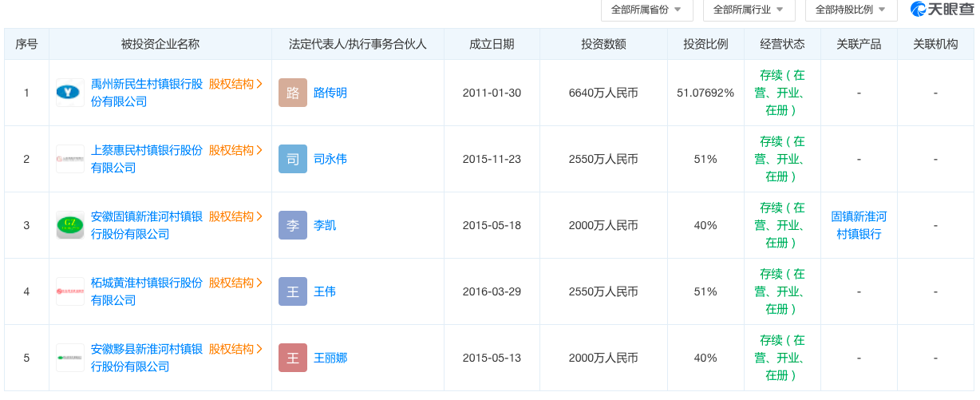
Task: Open the 上蔡惠民村镇银行股份有限公司 company link
Action: (147, 150)
